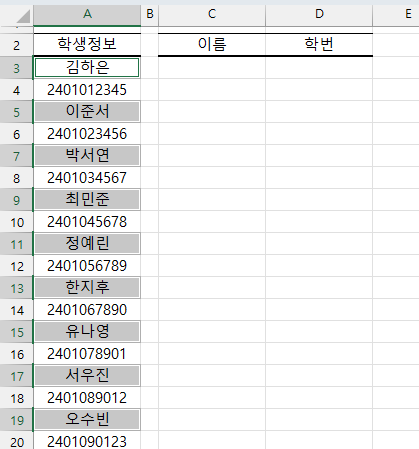Click empty cell C3 under 이름

(212, 68)
